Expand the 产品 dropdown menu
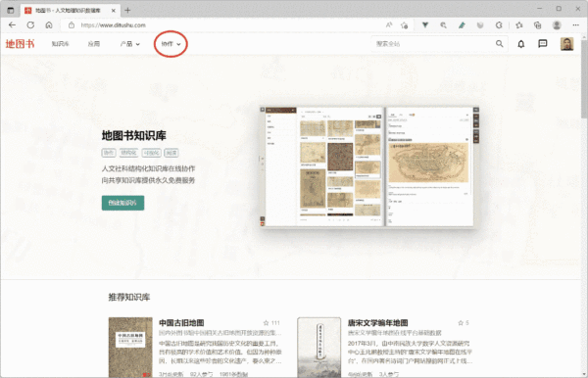Screen dimensions: 588x378 [129, 44]
